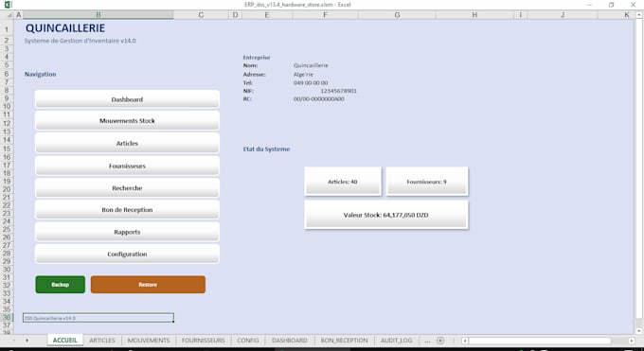The width and height of the screenshot is (644, 351).
Task: Run the green Backup button
Action: coord(61,285)
